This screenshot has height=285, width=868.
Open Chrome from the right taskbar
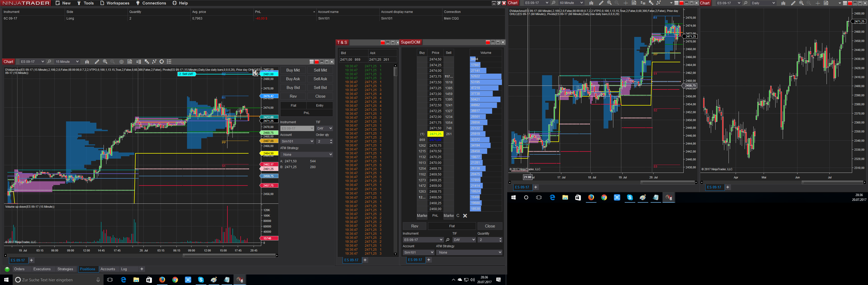[x=604, y=197]
